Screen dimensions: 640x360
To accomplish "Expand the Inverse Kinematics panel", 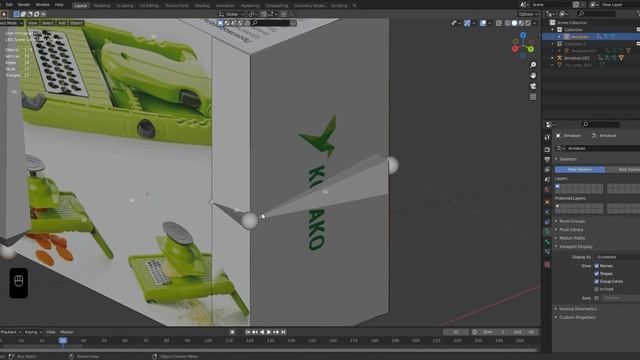I will click(577, 309).
